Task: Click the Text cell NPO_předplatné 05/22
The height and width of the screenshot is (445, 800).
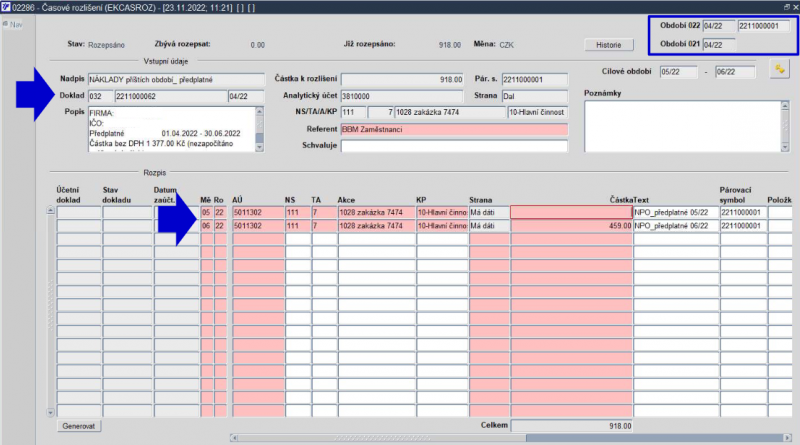Action: pyautogui.click(x=676, y=212)
